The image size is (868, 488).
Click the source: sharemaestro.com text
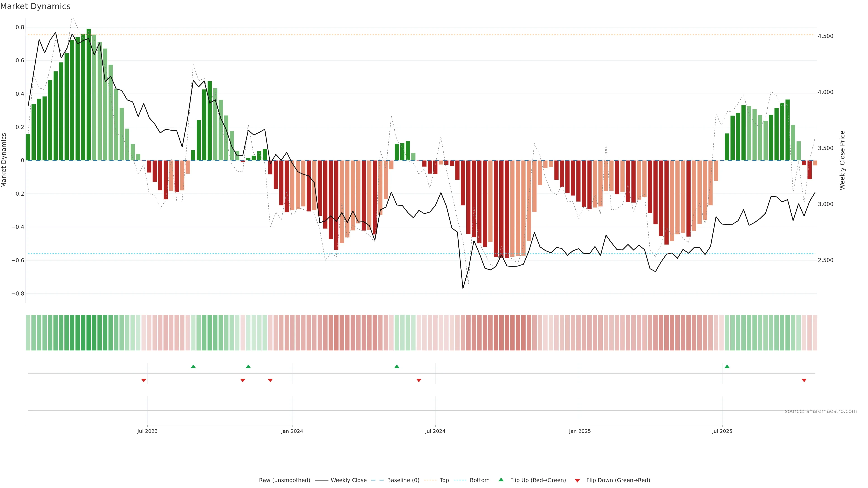821,411
